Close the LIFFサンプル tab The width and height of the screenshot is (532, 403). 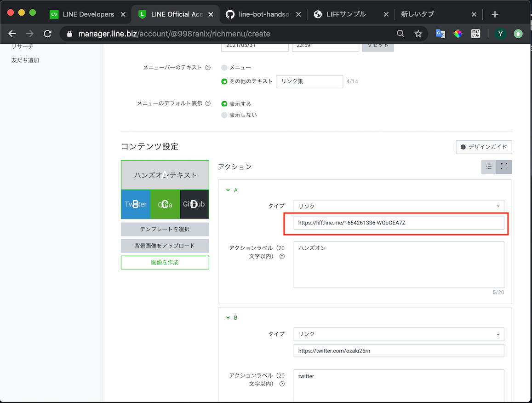(x=386, y=14)
